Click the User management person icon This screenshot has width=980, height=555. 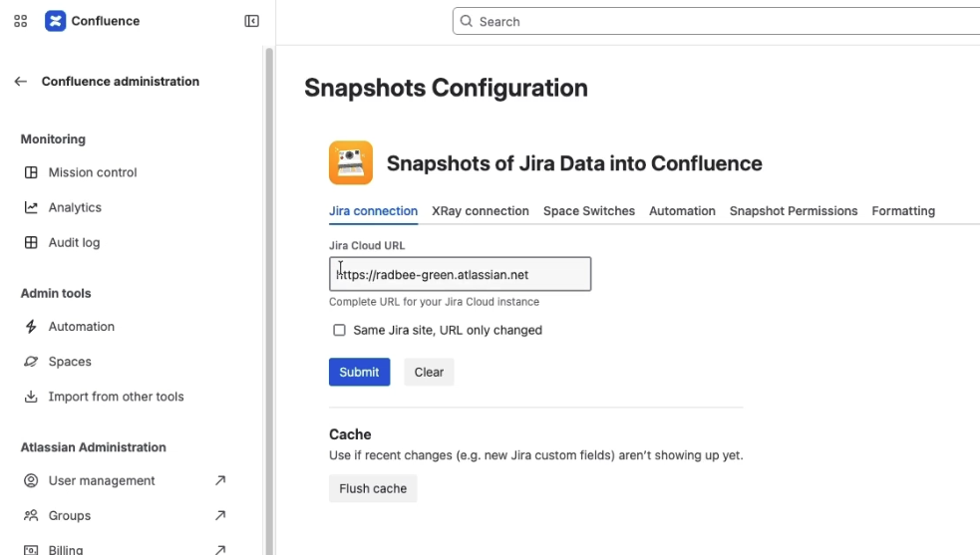tap(31, 480)
